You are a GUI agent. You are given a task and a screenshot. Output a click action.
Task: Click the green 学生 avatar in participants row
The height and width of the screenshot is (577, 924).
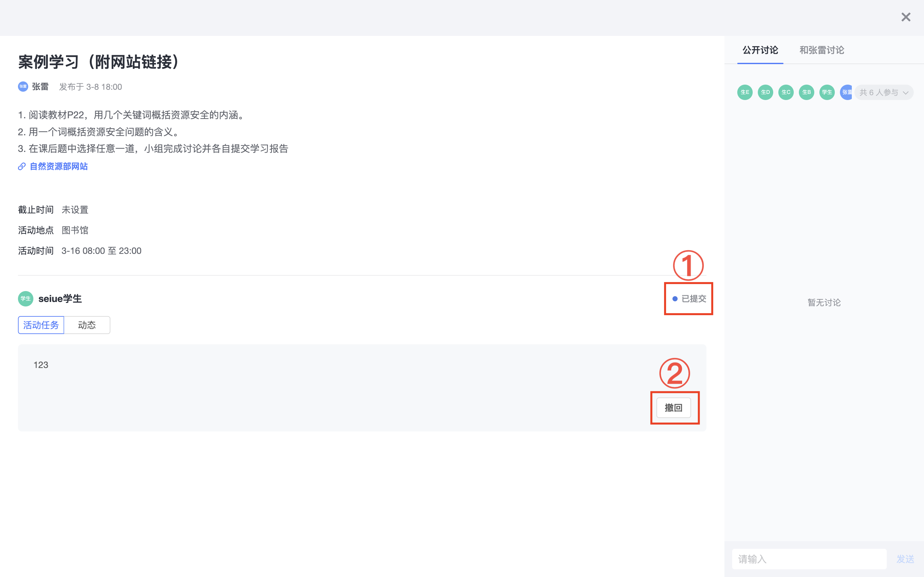click(827, 92)
